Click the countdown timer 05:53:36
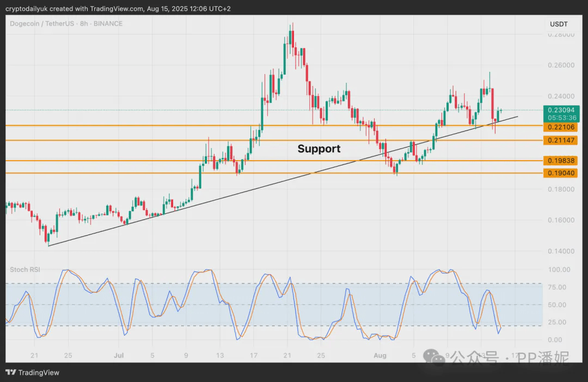Viewport: 588px width, 382px height. [x=562, y=118]
